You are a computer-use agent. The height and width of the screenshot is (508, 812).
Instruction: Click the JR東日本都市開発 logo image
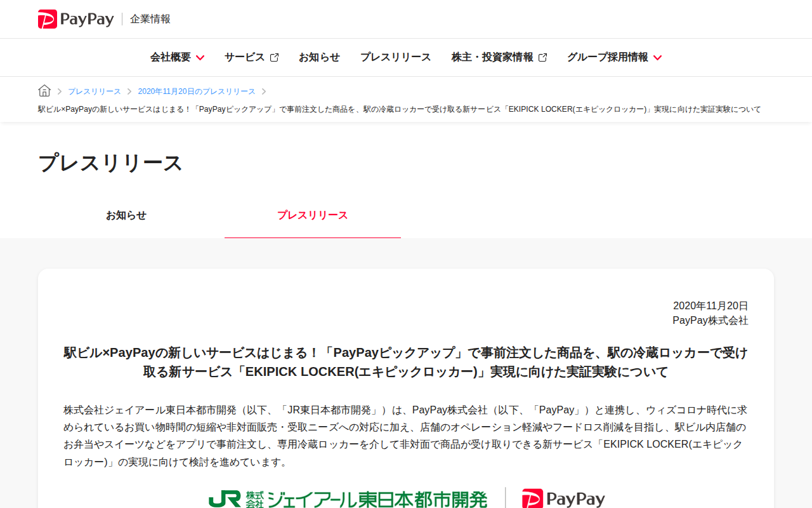click(348, 498)
